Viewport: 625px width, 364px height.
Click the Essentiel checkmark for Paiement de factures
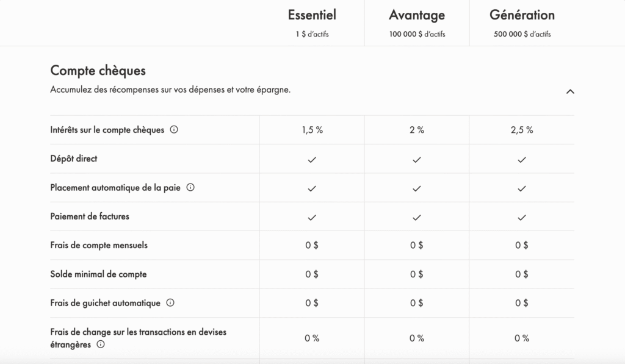312,216
